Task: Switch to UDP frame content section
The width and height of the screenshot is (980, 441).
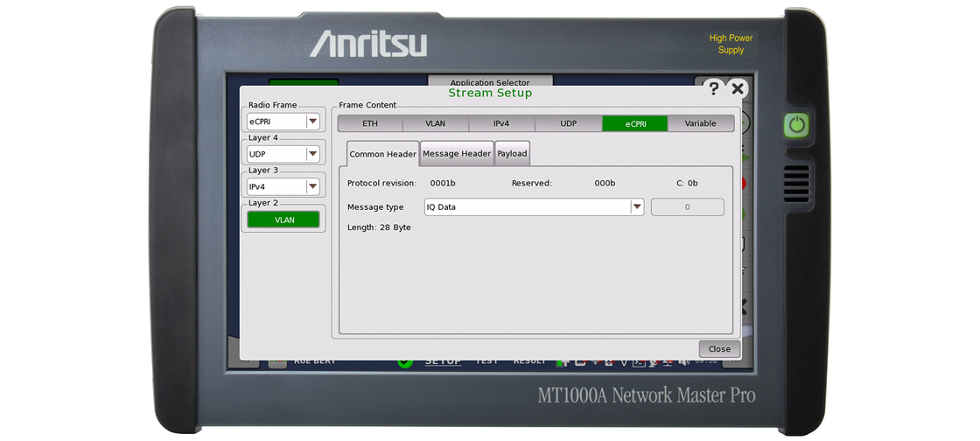Action: click(x=568, y=124)
